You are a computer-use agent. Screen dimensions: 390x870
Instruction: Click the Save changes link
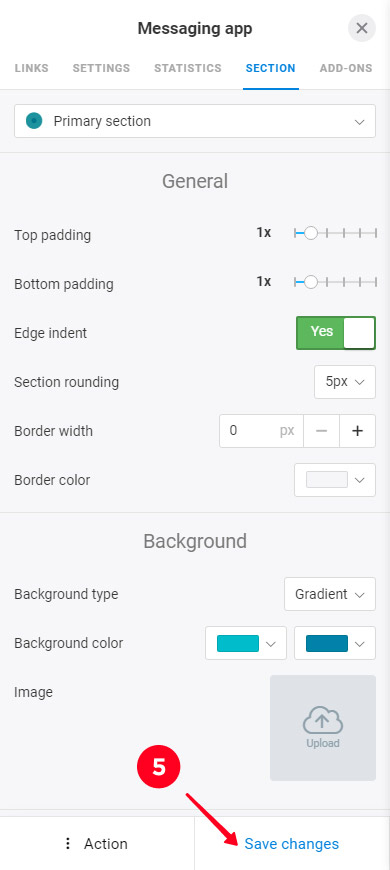tap(292, 844)
